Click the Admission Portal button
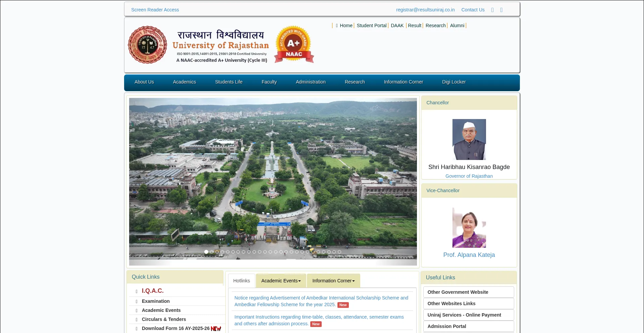The height and width of the screenshot is (333, 644). click(469, 326)
